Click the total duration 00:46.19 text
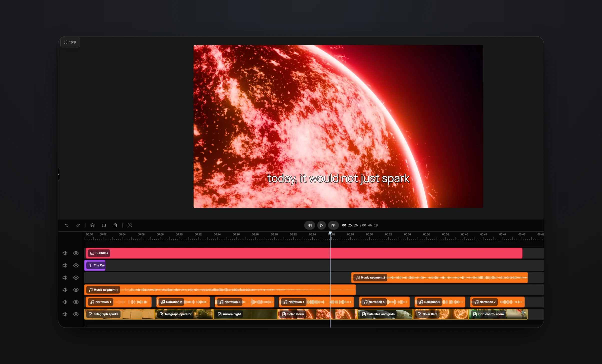The height and width of the screenshot is (364, 602). pyautogui.click(x=370, y=225)
